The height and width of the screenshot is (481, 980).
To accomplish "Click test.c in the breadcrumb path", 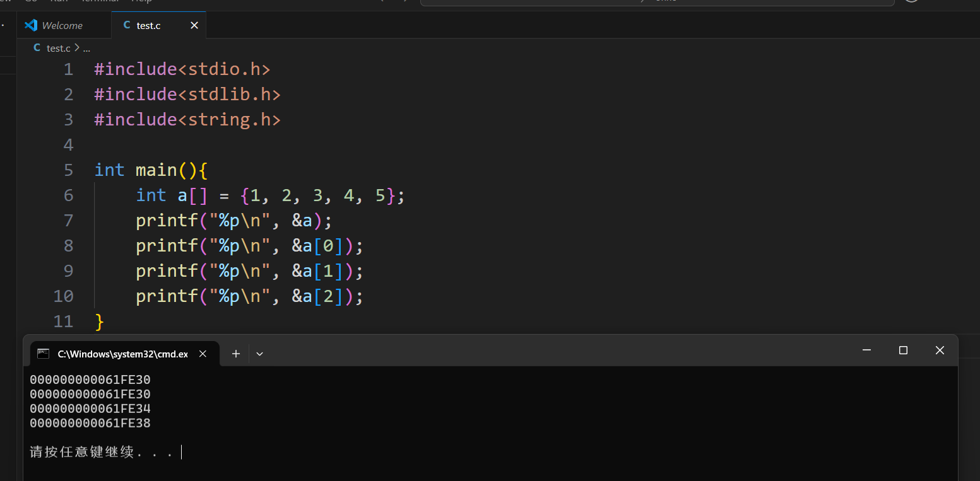I will (x=58, y=48).
